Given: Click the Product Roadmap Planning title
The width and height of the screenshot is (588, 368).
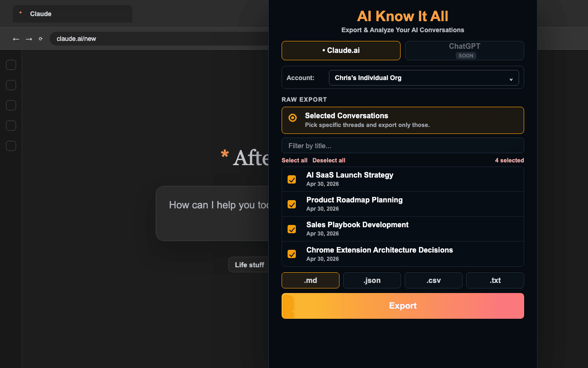Looking at the screenshot, I should (355, 200).
